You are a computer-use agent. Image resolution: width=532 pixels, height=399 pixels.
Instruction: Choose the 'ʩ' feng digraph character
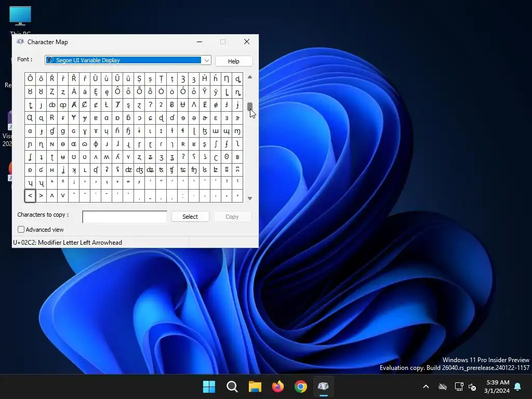(x=194, y=170)
